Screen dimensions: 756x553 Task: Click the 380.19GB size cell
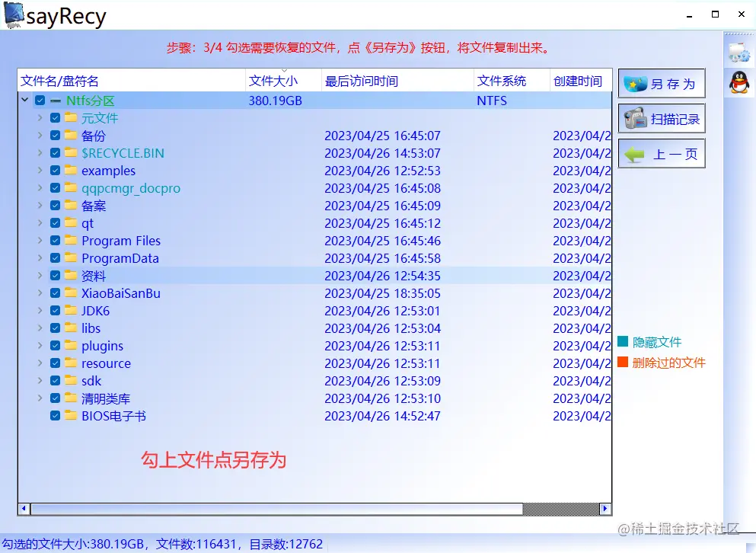pyautogui.click(x=276, y=101)
